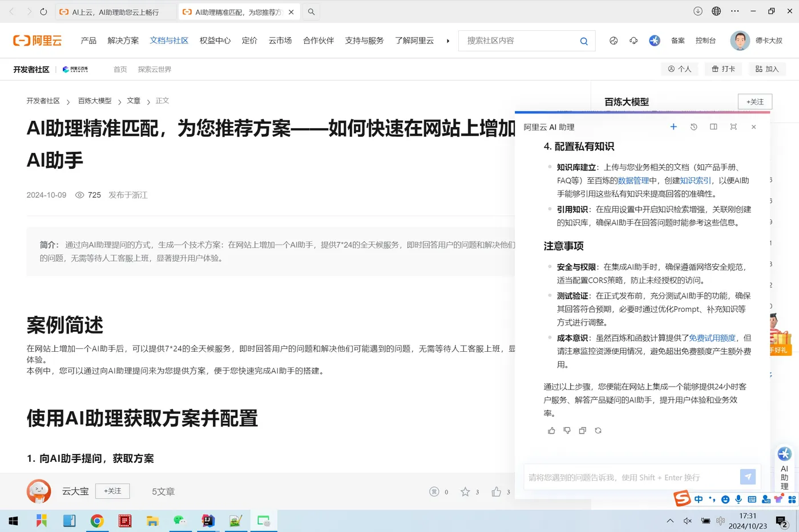
Task: Open the 产品 menu
Action: pos(88,40)
